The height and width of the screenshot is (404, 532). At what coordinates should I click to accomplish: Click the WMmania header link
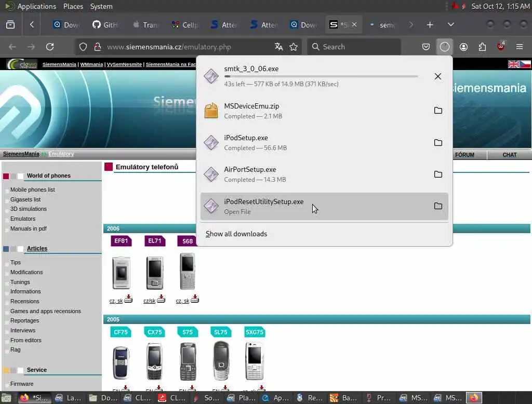[91, 64]
